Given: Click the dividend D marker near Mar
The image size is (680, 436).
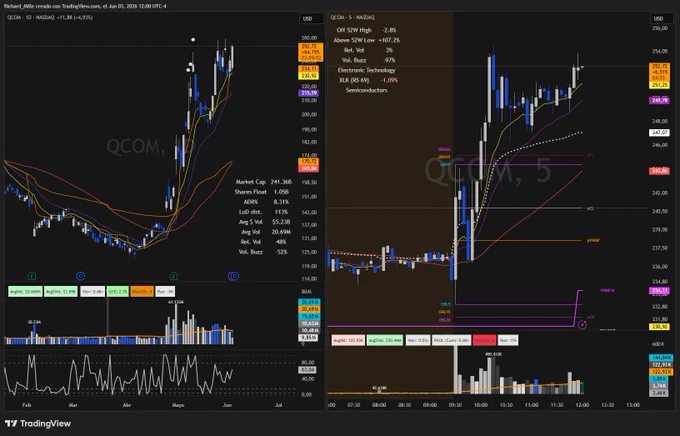Looking at the screenshot, I should 81,275.
